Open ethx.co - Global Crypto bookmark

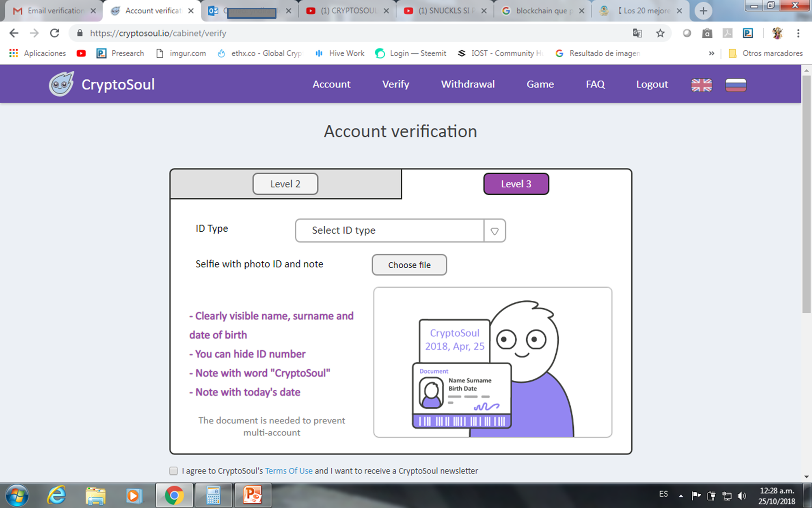tap(260, 53)
